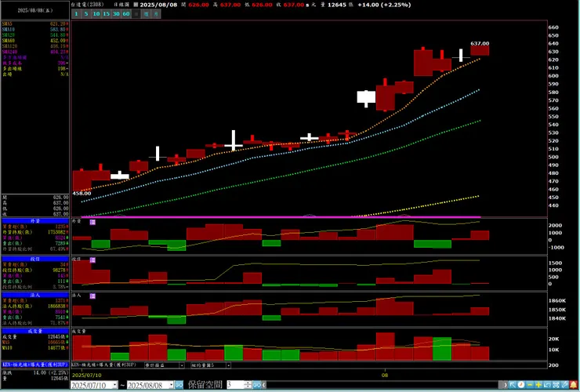The height and width of the screenshot is (392, 580).
Task: Click the 投信持股(張) row
Action: click(35, 270)
